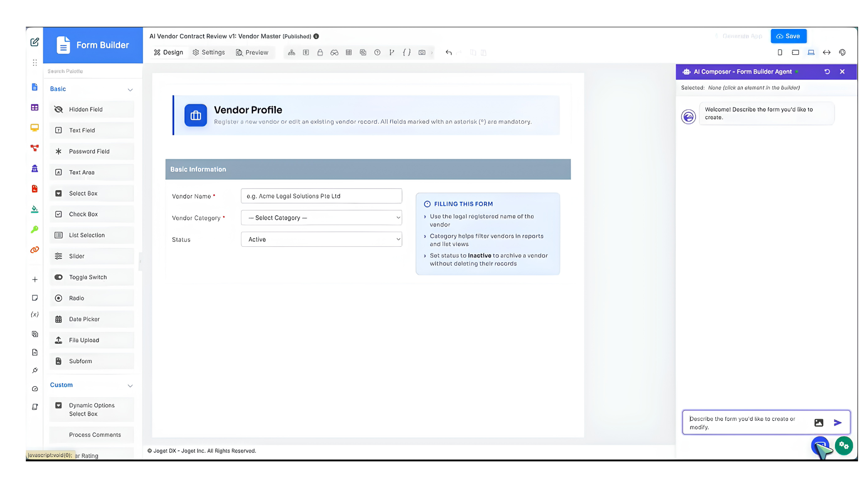Reset the AI Composer conversation

tap(827, 71)
